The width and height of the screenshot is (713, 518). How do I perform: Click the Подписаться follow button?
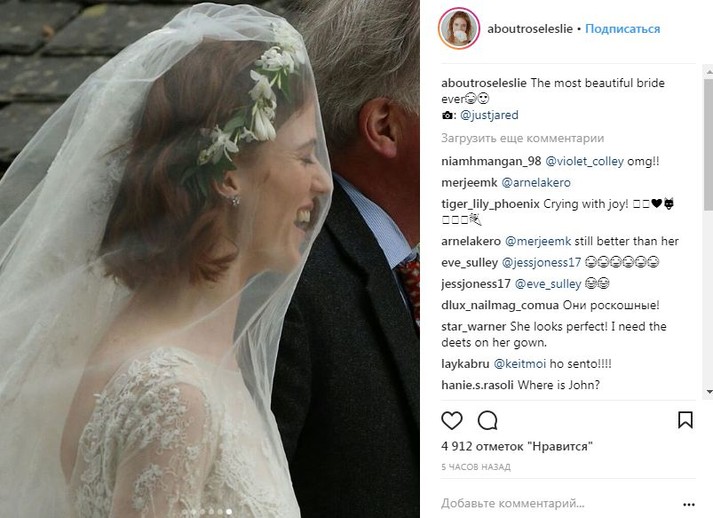point(622,29)
